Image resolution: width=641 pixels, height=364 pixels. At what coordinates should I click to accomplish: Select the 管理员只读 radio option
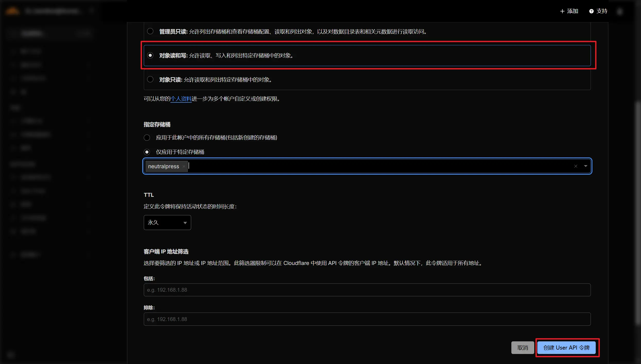click(150, 31)
